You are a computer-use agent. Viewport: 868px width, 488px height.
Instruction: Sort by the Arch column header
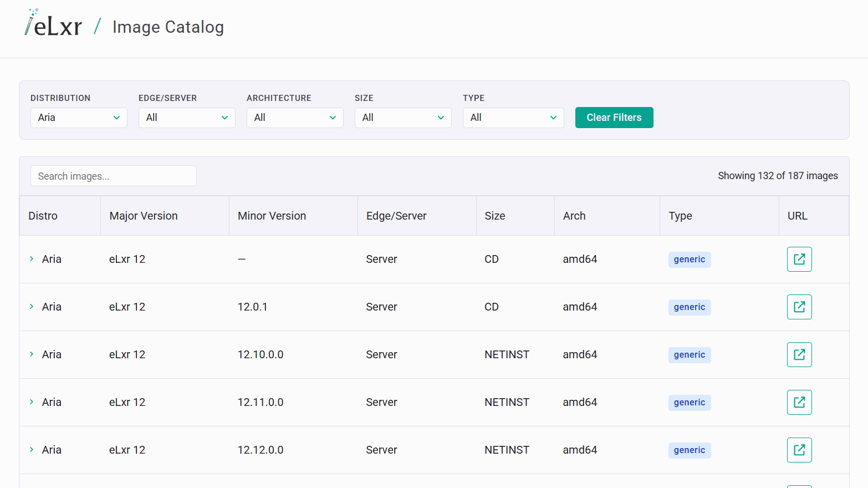607,216
